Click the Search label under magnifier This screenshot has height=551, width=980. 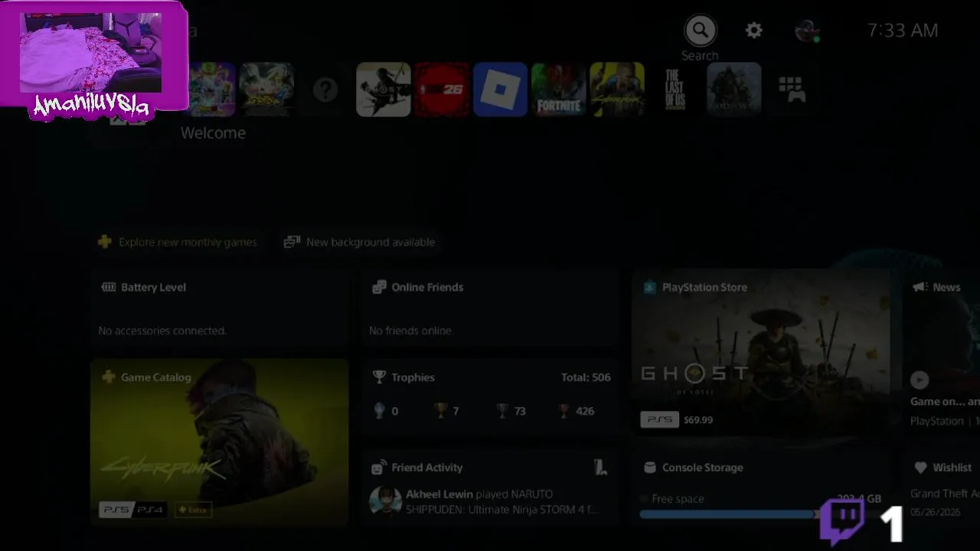click(x=700, y=56)
